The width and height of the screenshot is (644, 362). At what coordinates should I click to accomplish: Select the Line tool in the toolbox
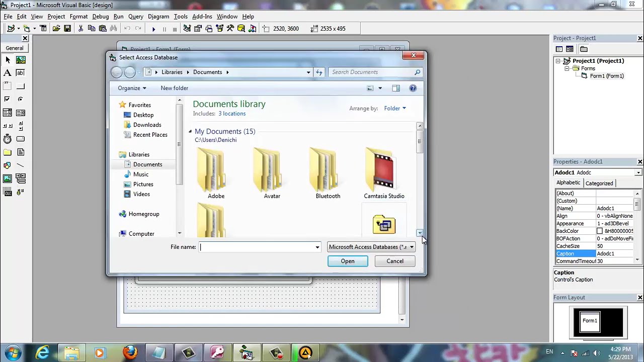[x=21, y=165]
